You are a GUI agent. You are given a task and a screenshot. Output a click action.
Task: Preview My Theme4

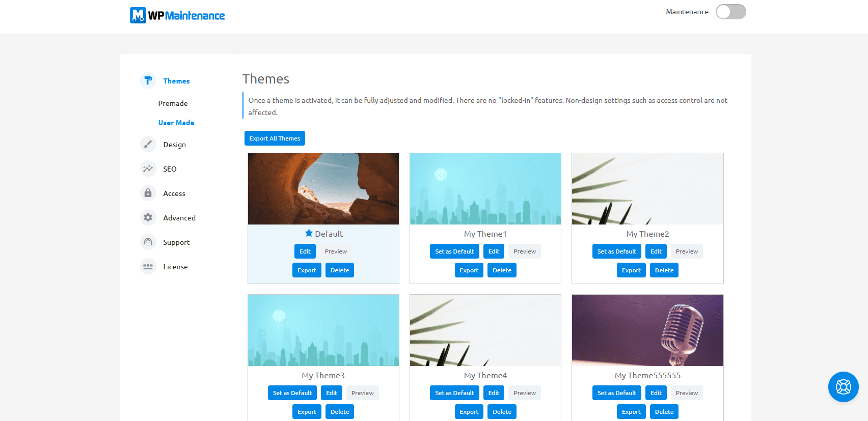tap(525, 393)
